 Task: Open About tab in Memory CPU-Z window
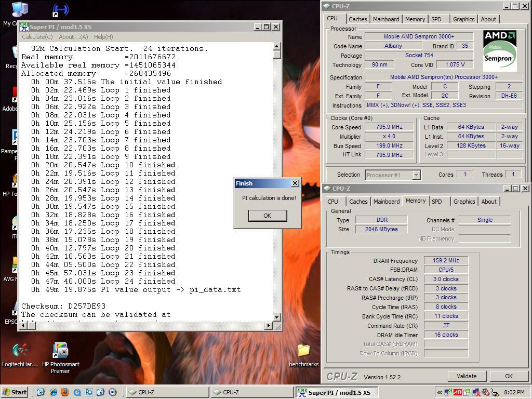pyautogui.click(x=489, y=202)
